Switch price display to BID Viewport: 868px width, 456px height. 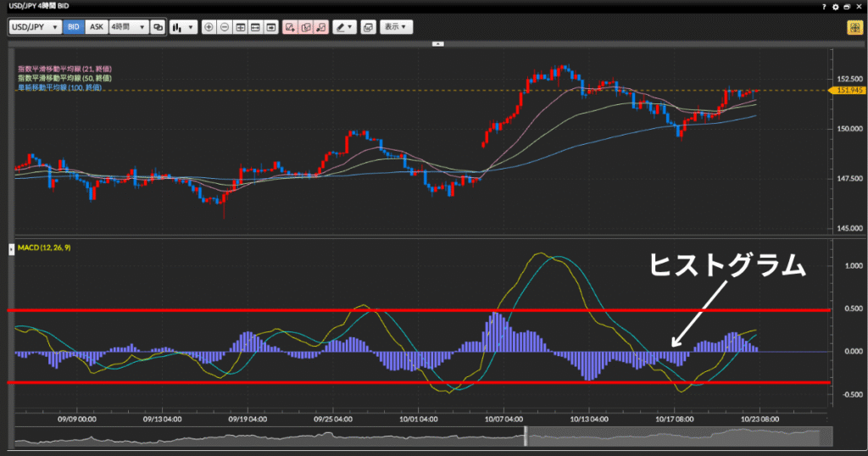tap(74, 27)
